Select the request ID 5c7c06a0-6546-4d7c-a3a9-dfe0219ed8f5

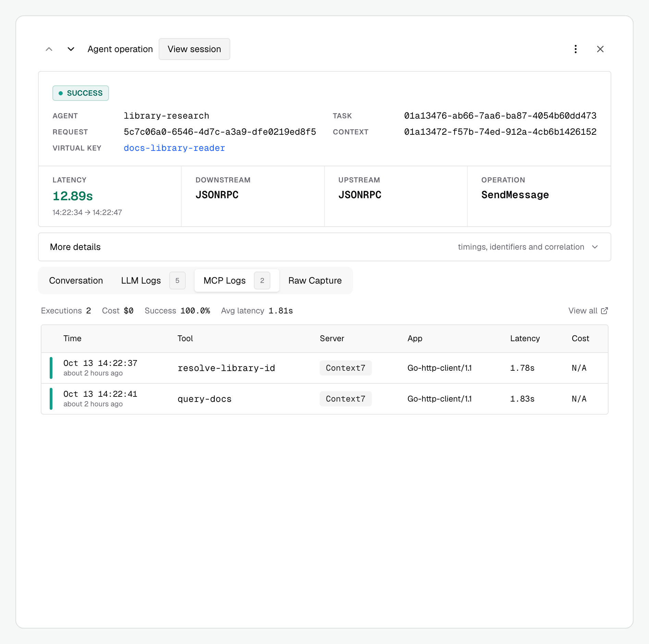(x=220, y=132)
